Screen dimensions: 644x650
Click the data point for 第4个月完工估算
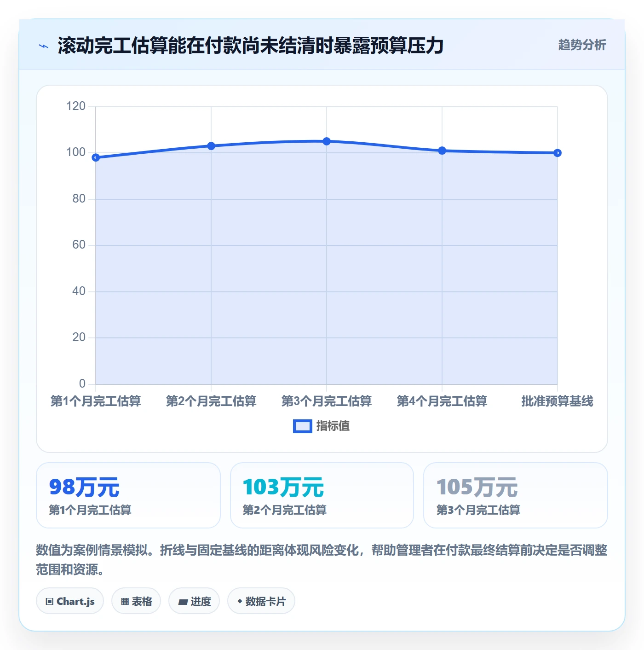(x=442, y=151)
